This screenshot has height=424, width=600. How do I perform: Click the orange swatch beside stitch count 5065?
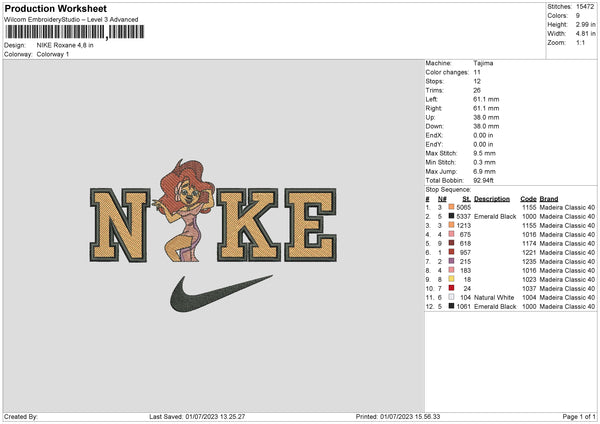coord(451,207)
